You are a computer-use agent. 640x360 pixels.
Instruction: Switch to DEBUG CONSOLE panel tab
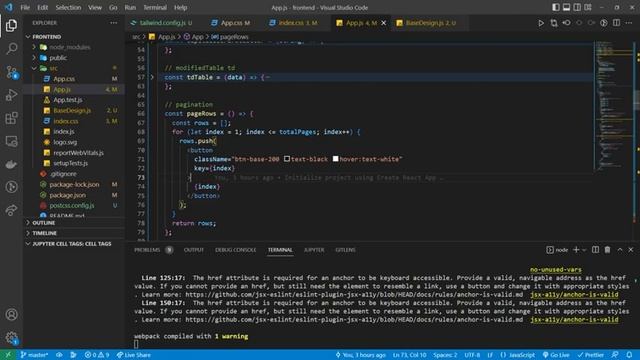236,249
